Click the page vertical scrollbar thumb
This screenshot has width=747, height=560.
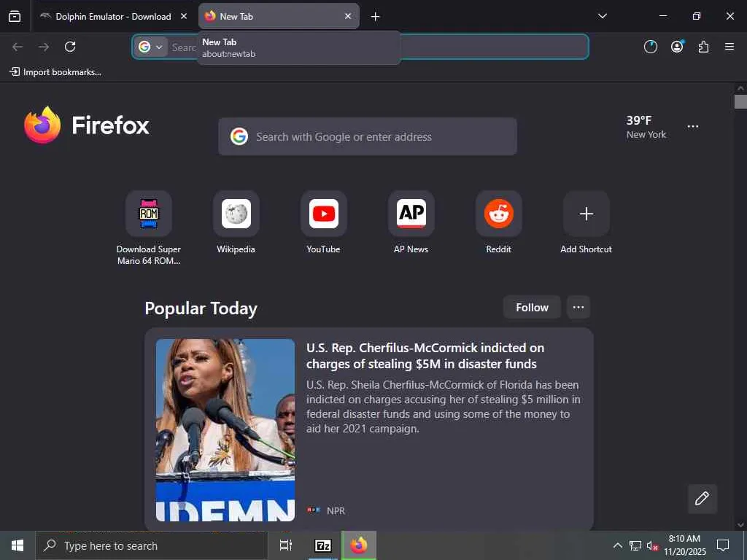[x=740, y=102]
